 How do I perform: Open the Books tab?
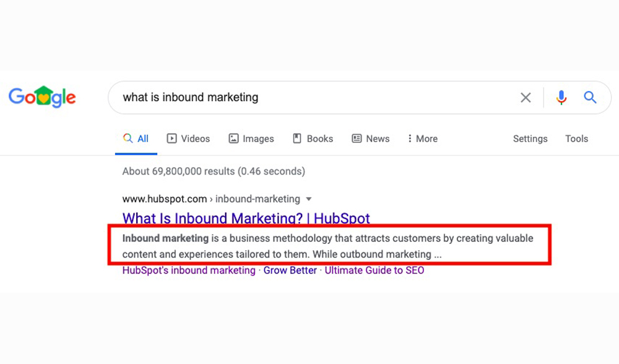pos(313,139)
